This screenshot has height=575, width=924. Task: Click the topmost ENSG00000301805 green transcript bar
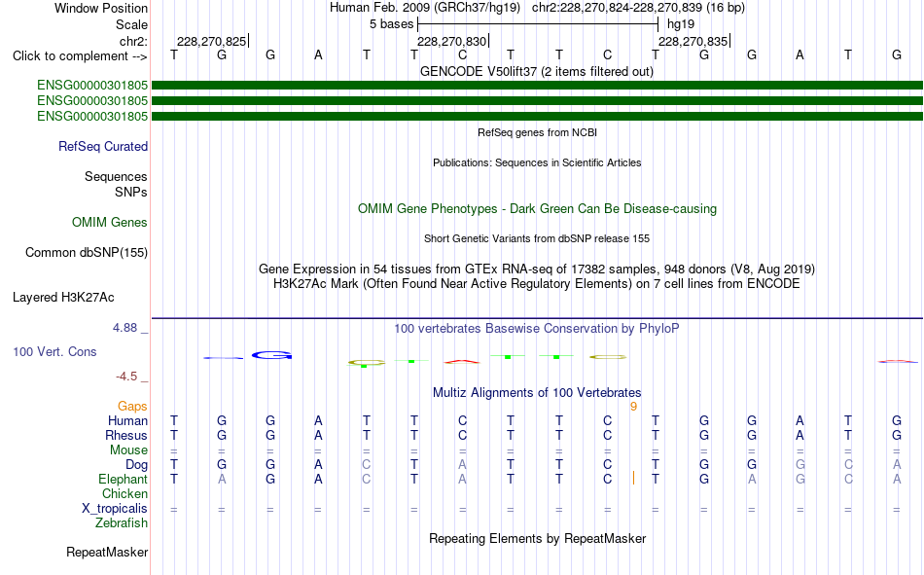pos(537,85)
